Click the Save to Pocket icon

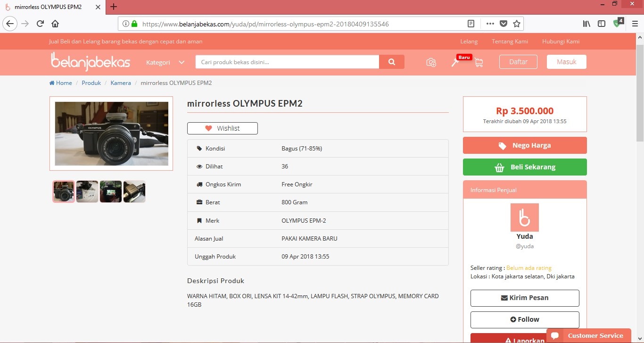503,24
